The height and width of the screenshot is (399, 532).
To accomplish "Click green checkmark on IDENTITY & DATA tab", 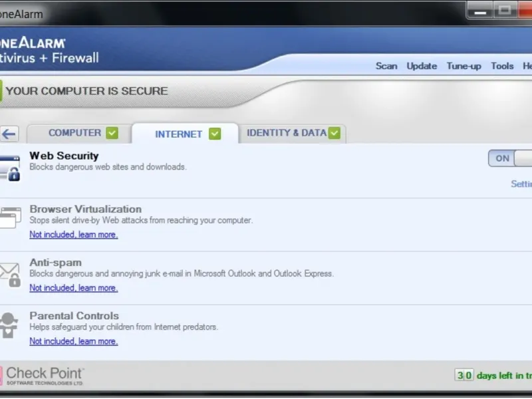I will (334, 133).
